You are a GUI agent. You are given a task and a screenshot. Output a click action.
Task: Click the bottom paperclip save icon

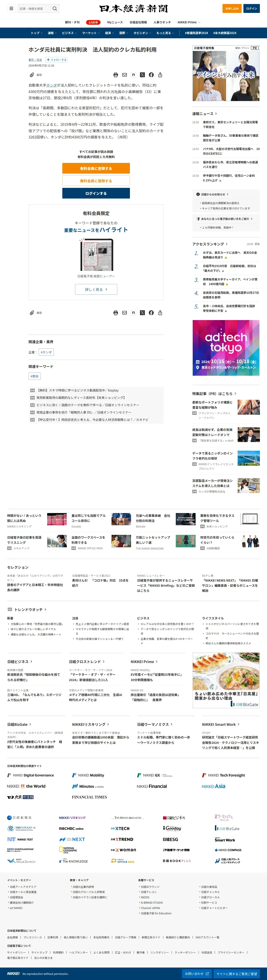coord(32,313)
